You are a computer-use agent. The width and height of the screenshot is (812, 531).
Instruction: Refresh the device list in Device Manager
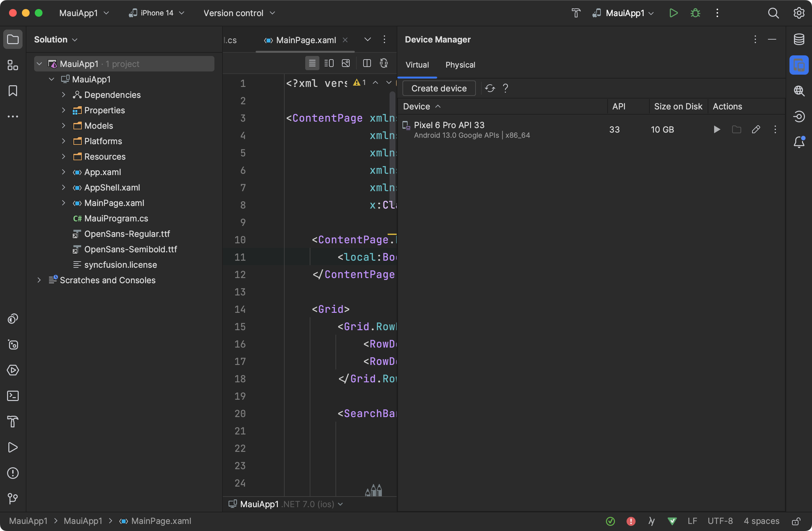coord(490,88)
